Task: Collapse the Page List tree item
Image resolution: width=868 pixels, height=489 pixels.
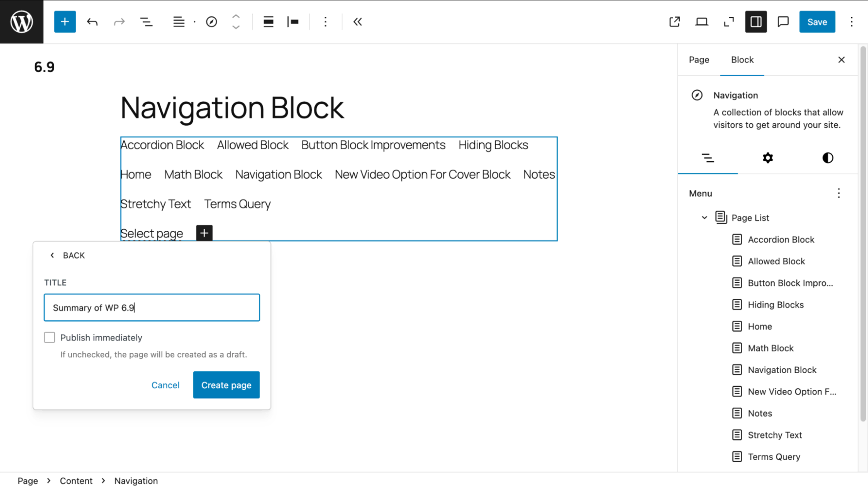Action: pyautogui.click(x=704, y=217)
